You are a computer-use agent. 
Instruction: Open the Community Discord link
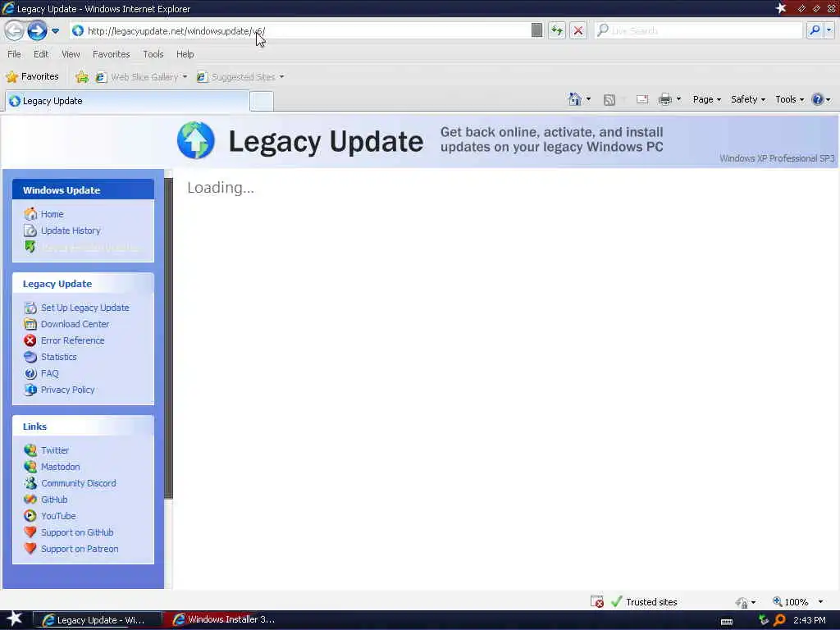[78, 483]
